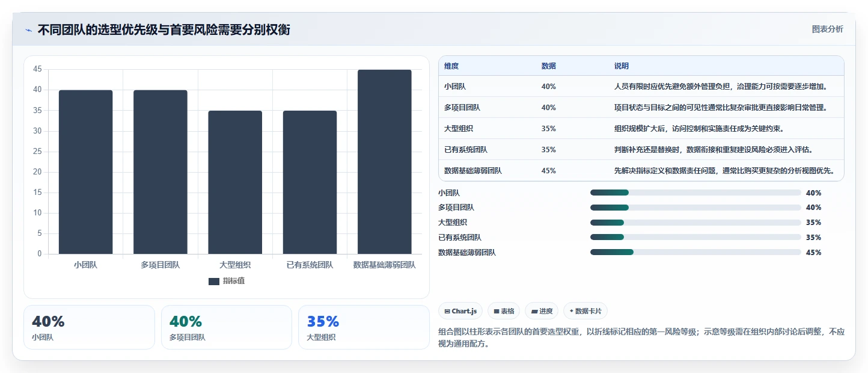Viewport: 868px width, 373px height.
Task: Click the 大型组织 label in progress list
Action: coord(453,223)
